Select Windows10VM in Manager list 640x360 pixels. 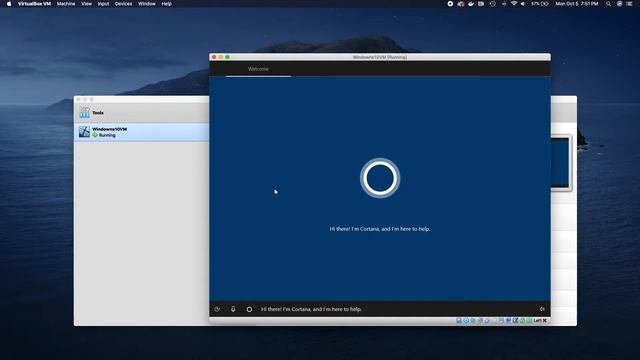[141, 132]
